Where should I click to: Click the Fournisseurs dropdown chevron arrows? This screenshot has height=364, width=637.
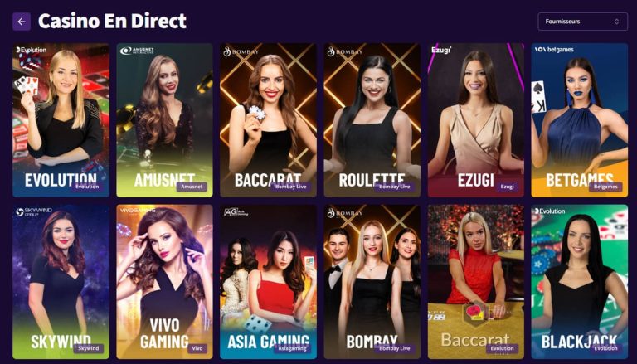(x=616, y=22)
